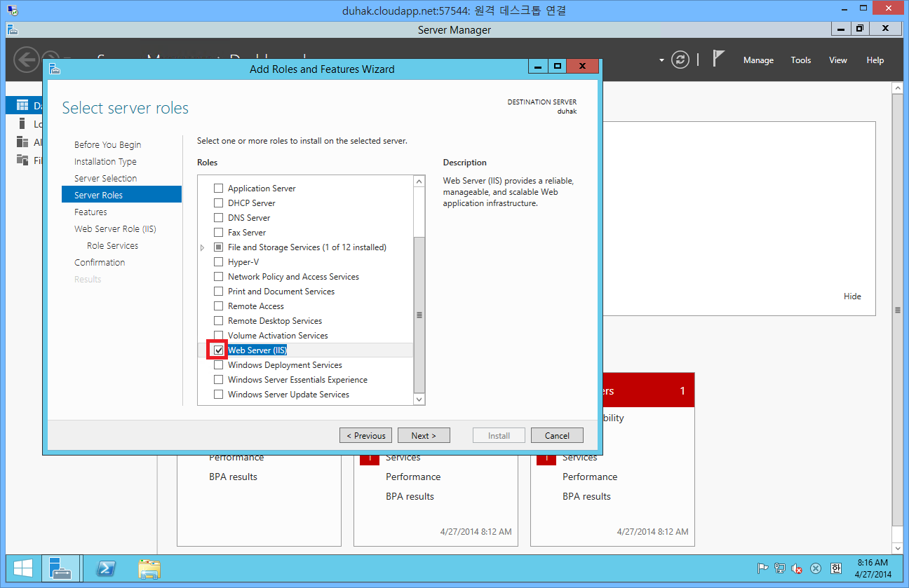Click BPA results in the right dashboard tile
The image size is (909, 588).
coord(586,496)
